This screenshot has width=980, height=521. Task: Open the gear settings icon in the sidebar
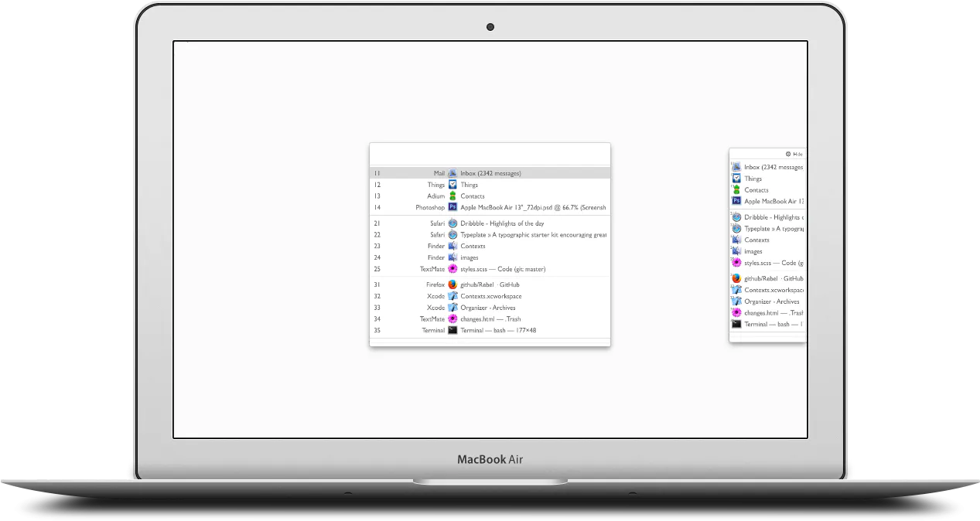pos(788,154)
